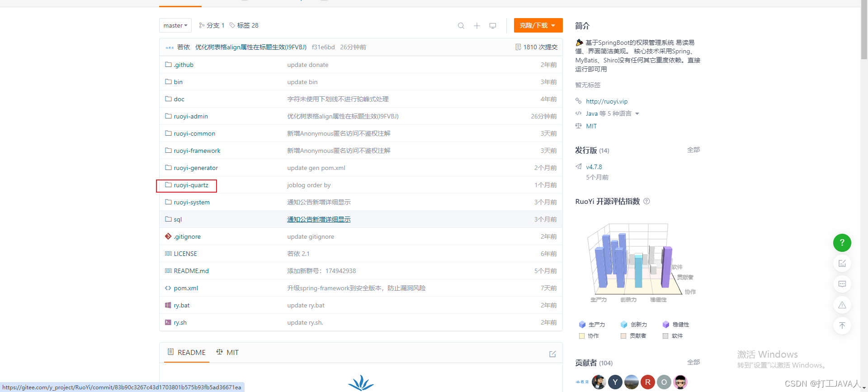This screenshot has height=392, width=868.
Task: Open the http://ruoyi.vip website link
Action: coord(607,101)
